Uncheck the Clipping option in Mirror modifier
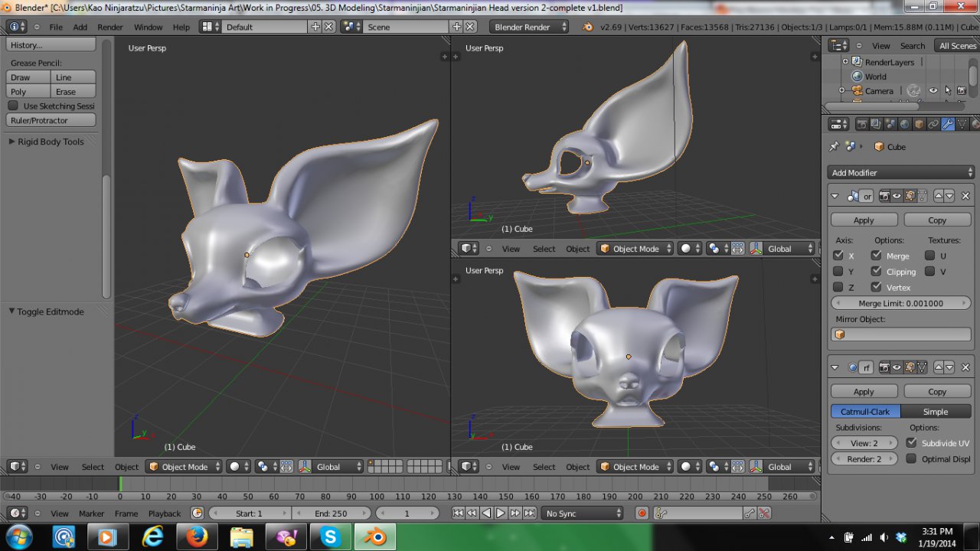The width and height of the screenshot is (980, 551). pos(876,272)
